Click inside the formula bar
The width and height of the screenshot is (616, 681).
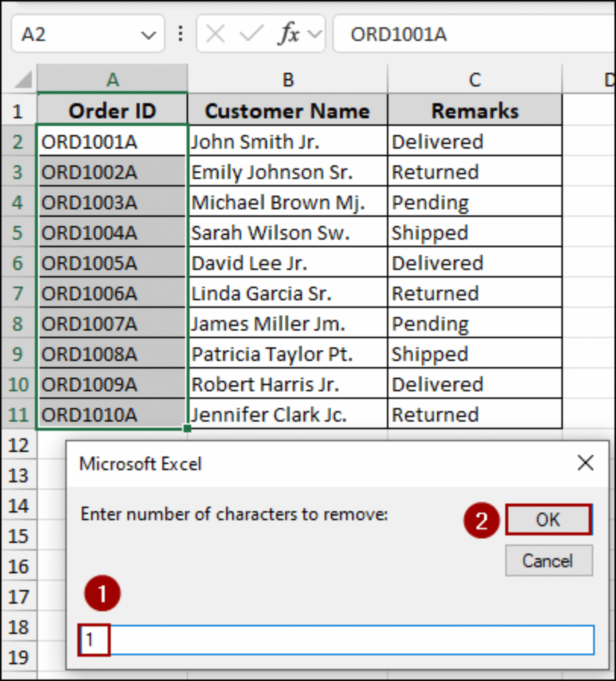443,35
